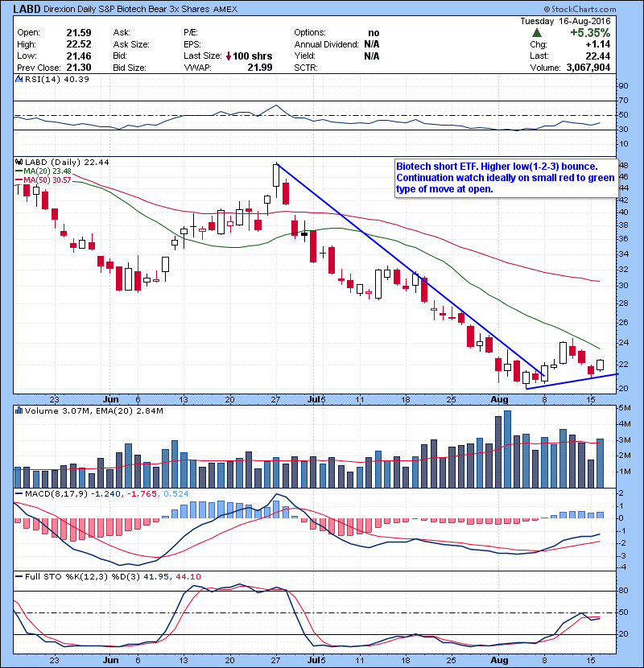Click the red MA(50) legend dash
This screenshot has width=644, height=668.
point(19,180)
